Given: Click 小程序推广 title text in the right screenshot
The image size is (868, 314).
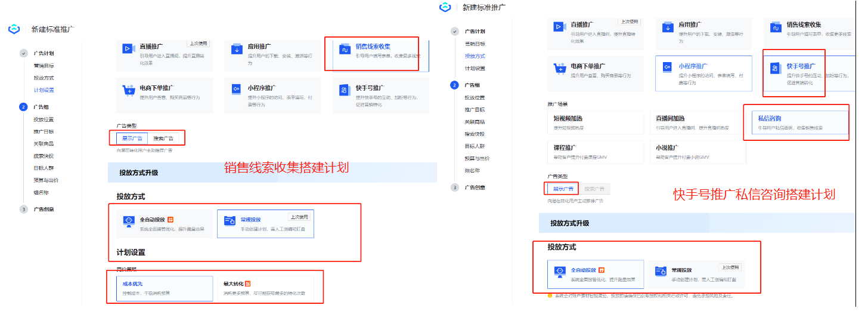Looking at the screenshot, I should pyautogui.click(x=693, y=66).
